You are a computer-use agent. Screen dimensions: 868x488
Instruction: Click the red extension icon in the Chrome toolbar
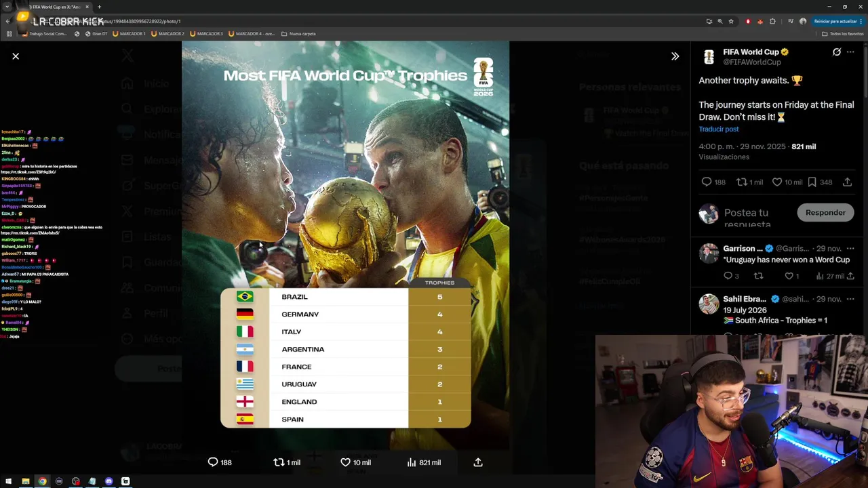(x=748, y=21)
